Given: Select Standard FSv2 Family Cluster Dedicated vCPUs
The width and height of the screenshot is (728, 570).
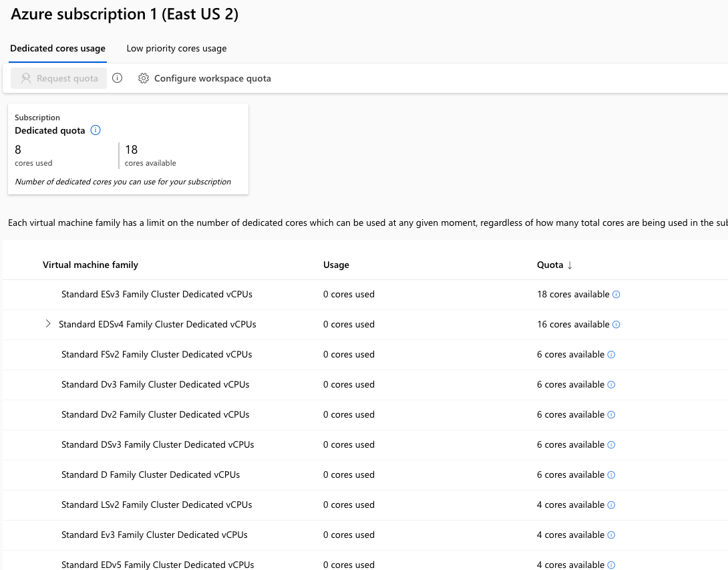Looking at the screenshot, I should pyautogui.click(x=156, y=354).
